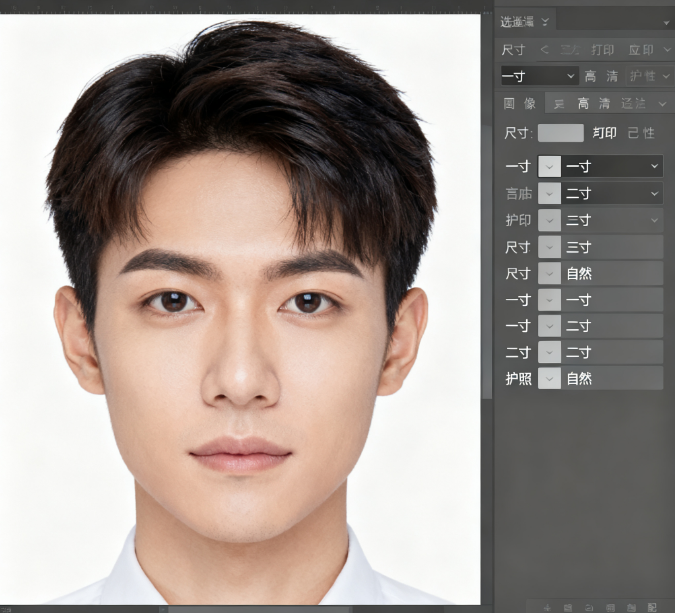
Task: Click the leftmost icon in the panel's bottom bar
Action: [545, 606]
